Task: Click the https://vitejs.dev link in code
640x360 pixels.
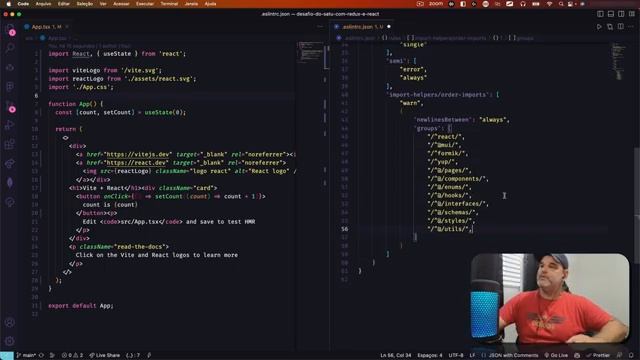Action: (x=138, y=154)
